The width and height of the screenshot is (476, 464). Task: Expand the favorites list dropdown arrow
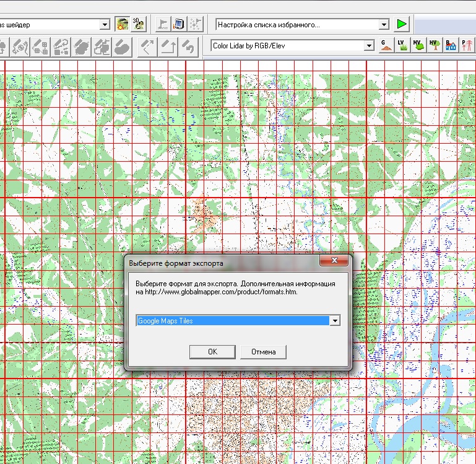(x=384, y=25)
